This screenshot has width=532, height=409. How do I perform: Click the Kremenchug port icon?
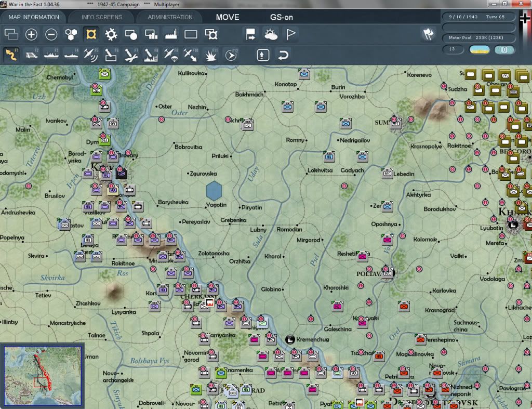pyautogui.click(x=290, y=339)
